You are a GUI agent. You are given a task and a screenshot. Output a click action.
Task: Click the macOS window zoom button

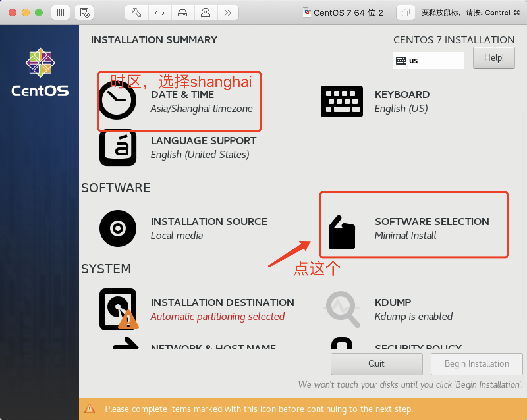[x=39, y=13]
